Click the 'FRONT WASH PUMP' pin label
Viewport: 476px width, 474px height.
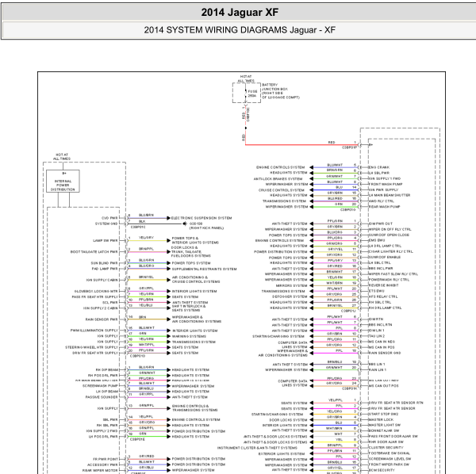pos(386,184)
